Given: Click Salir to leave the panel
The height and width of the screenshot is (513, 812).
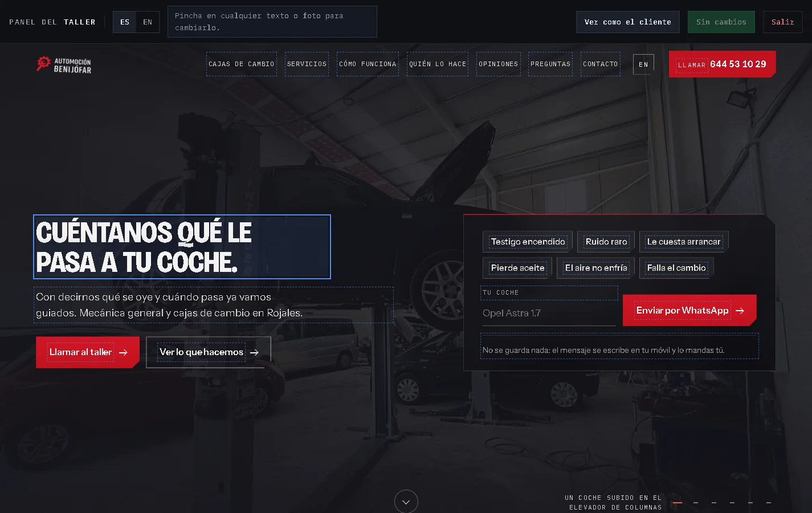Looking at the screenshot, I should [x=783, y=22].
